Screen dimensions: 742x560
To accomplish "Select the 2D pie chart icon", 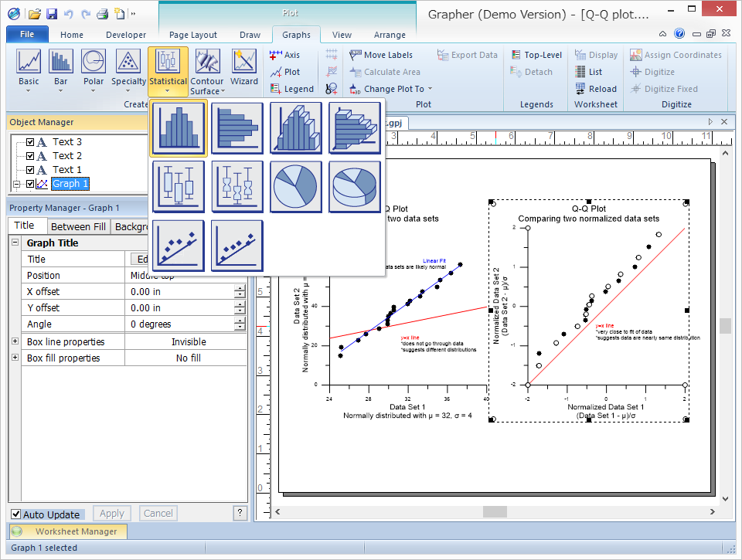I will pos(296,187).
